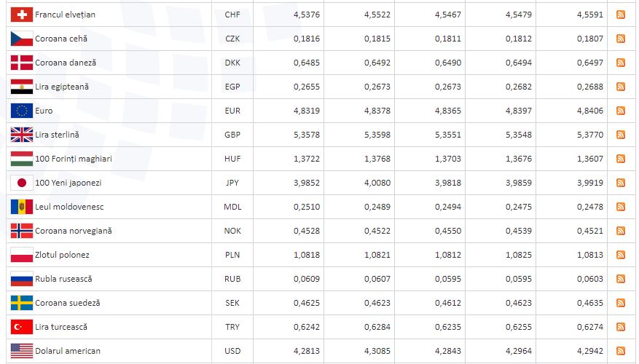The image size is (639, 364).
Task: Click the Coroana norvegiană currency name
Action: point(73,231)
